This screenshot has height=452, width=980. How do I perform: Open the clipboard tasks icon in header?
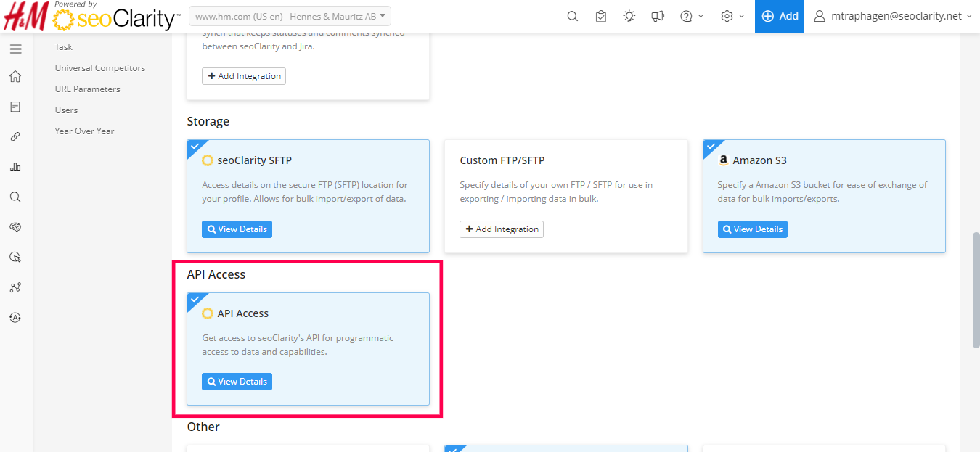point(600,16)
